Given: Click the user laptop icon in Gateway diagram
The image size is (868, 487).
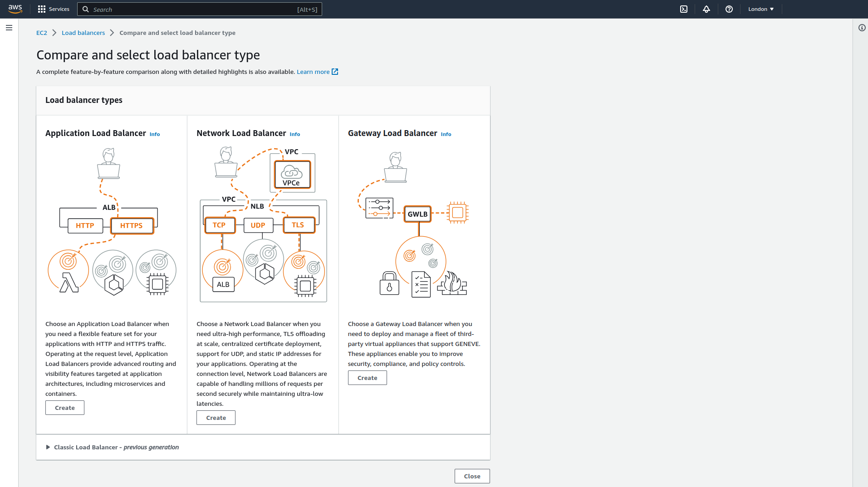Looking at the screenshot, I should coord(396,167).
